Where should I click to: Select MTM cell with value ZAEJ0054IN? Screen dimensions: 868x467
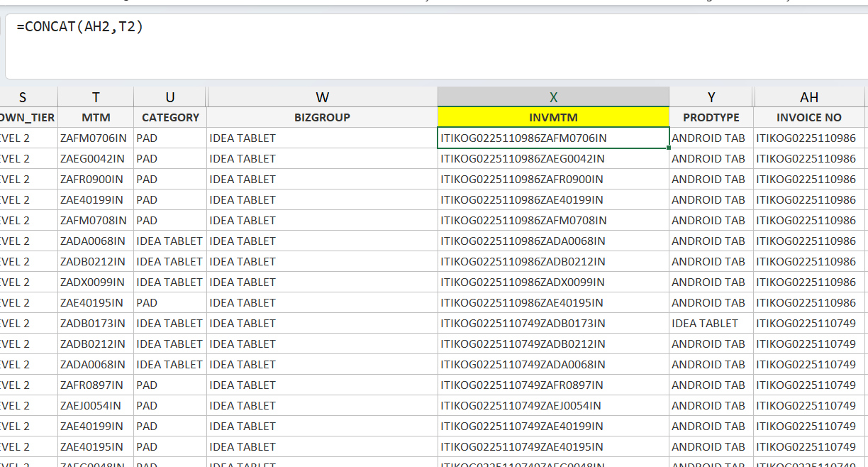pyautogui.click(x=91, y=406)
